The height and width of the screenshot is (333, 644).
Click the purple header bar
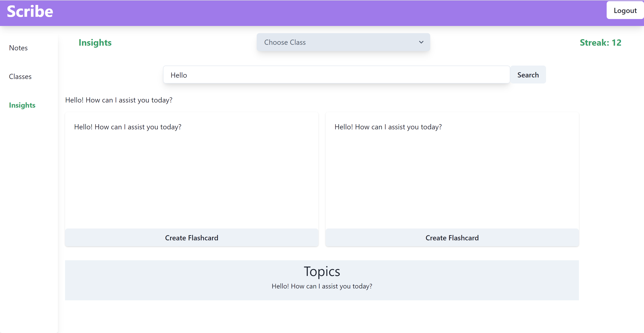pos(325,13)
